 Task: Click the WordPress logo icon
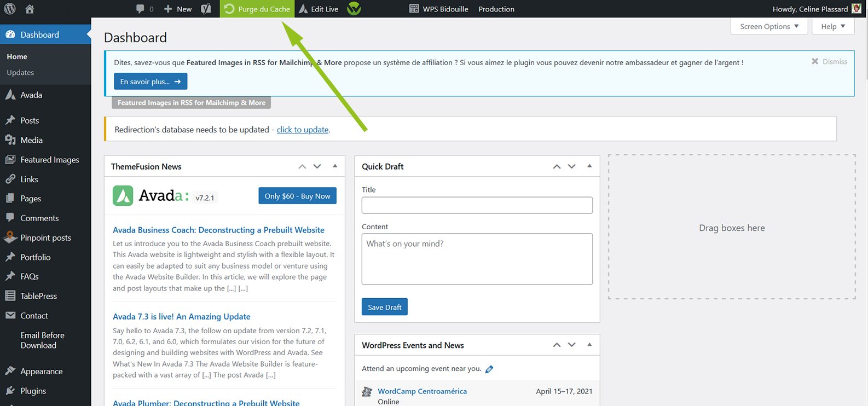[x=10, y=9]
